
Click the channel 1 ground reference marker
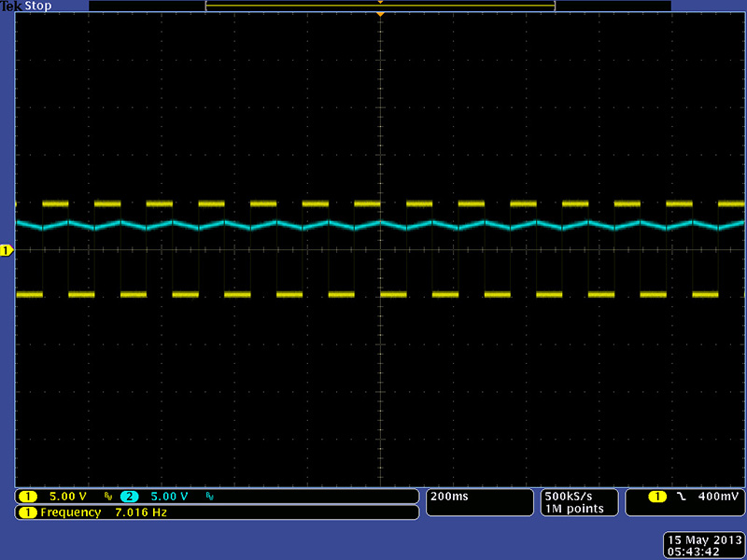[6, 250]
